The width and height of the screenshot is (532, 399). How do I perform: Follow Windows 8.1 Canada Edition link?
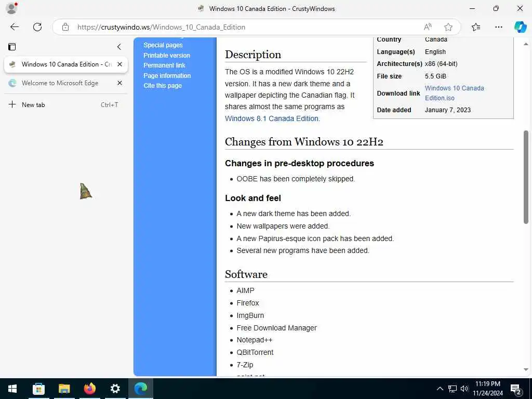coord(272,118)
